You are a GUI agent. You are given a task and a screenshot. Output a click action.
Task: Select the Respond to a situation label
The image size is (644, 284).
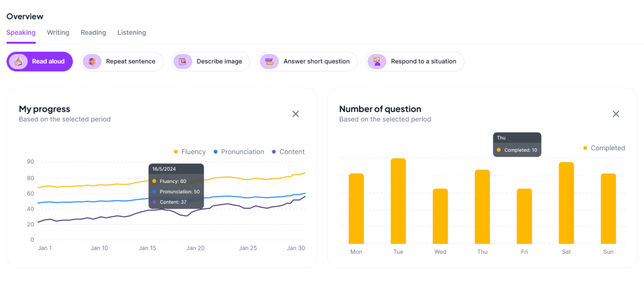424,62
